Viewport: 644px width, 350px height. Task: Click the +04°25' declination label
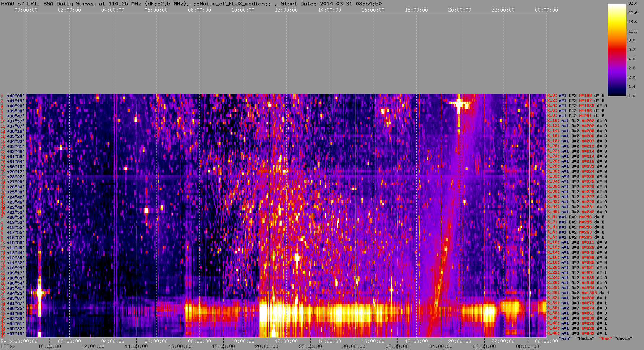click(x=16, y=293)
